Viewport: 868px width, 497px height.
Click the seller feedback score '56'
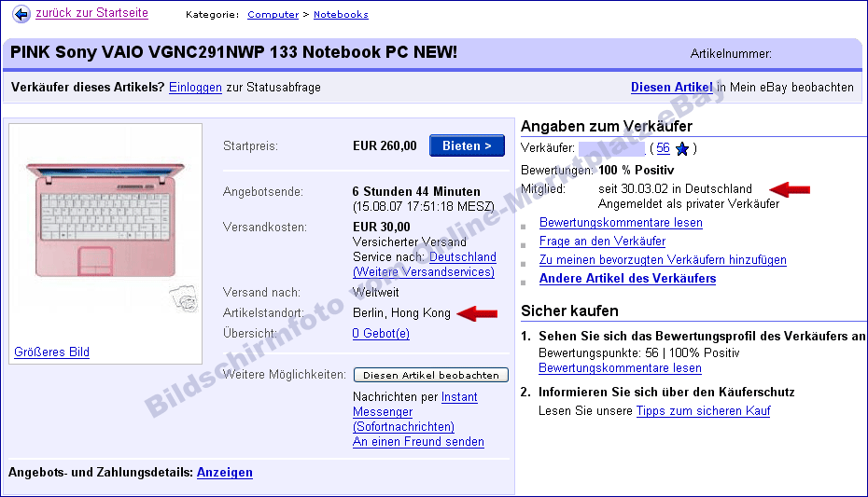(664, 148)
